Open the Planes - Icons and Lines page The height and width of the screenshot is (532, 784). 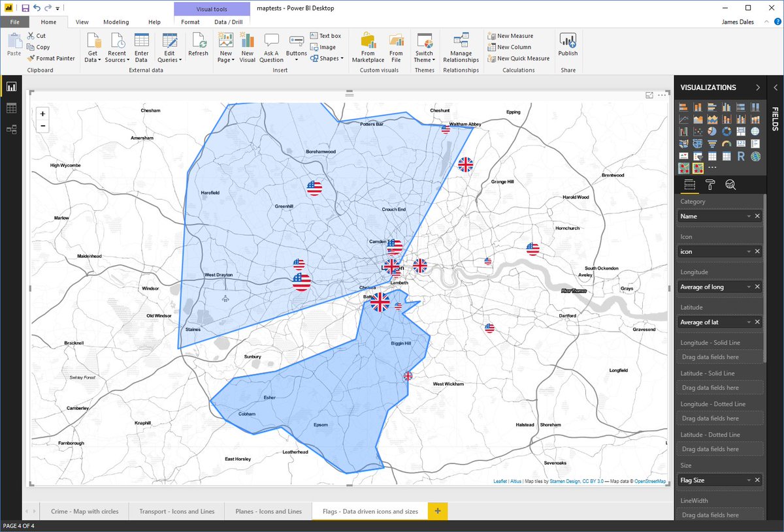point(269,511)
